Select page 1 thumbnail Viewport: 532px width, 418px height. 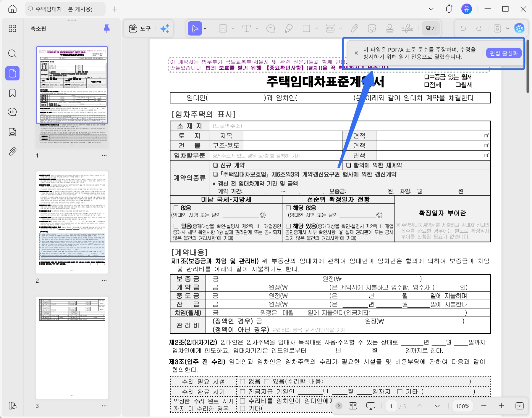(x=72, y=97)
